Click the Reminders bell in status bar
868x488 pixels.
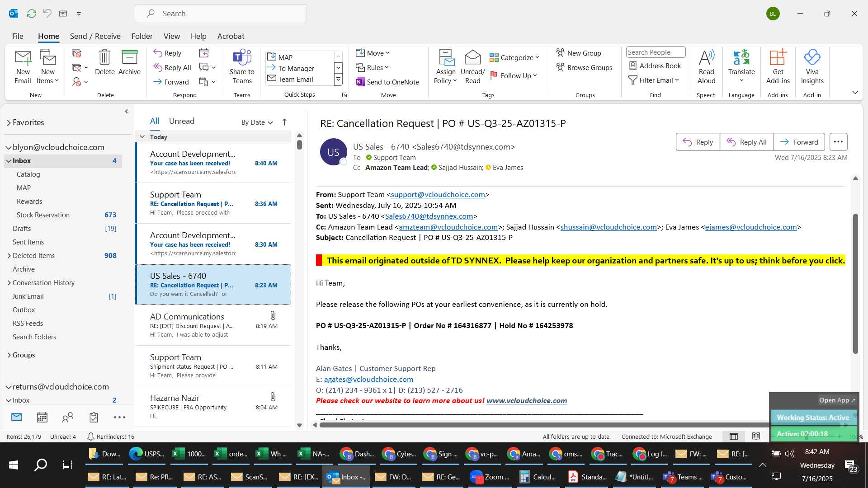tap(90, 436)
